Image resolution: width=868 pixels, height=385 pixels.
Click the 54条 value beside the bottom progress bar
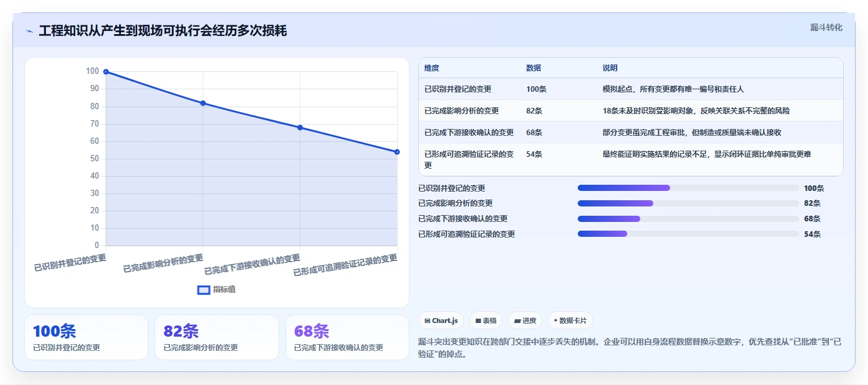pos(812,234)
